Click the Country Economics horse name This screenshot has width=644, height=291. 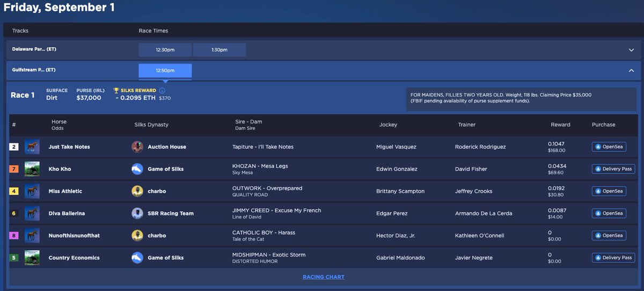[74, 258]
